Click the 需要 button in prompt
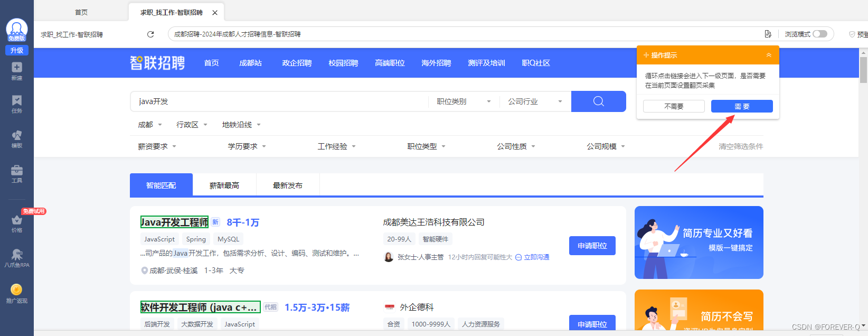This screenshot has width=868, height=336. (742, 106)
